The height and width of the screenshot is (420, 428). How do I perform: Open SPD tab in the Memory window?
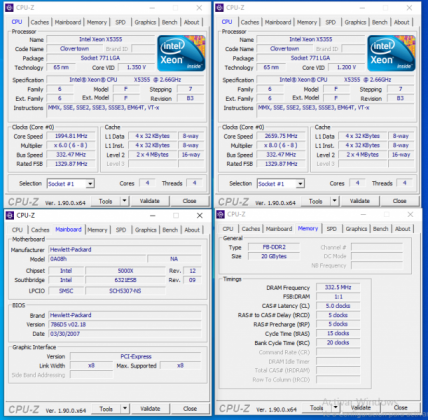[x=331, y=229]
